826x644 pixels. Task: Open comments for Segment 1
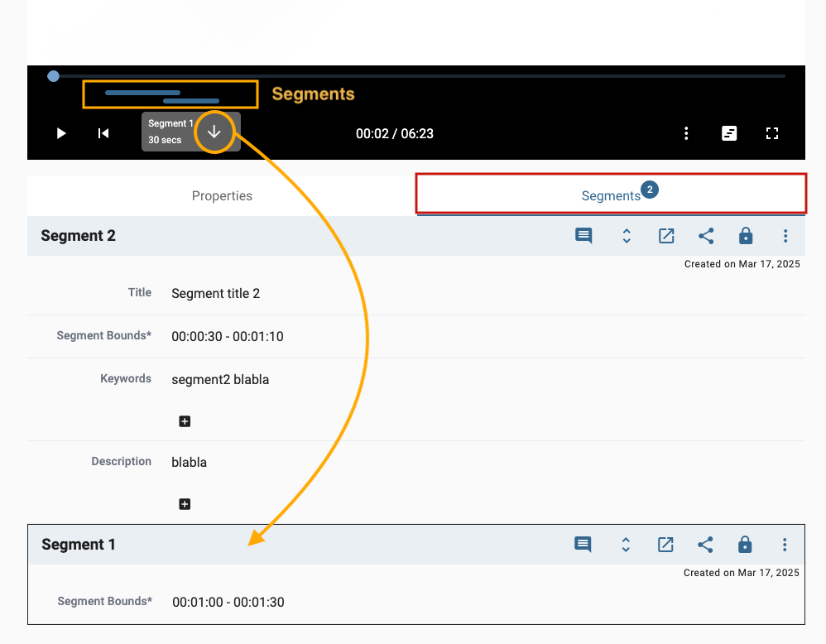pyautogui.click(x=583, y=545)
